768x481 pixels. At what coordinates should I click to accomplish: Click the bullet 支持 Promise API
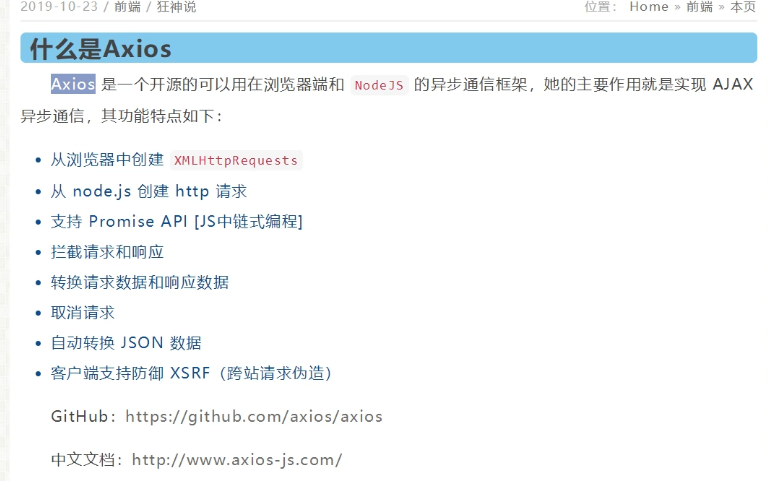177,221
